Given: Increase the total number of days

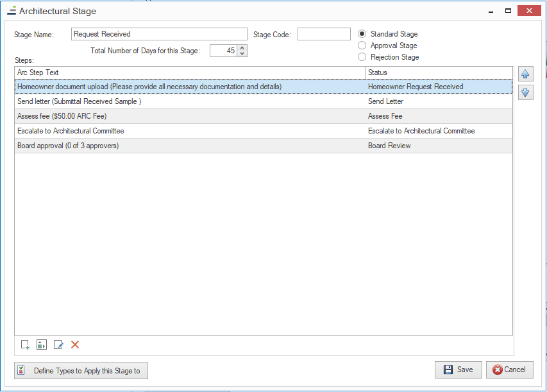Looking at the screenshot, I should click(x=242, y=48).
